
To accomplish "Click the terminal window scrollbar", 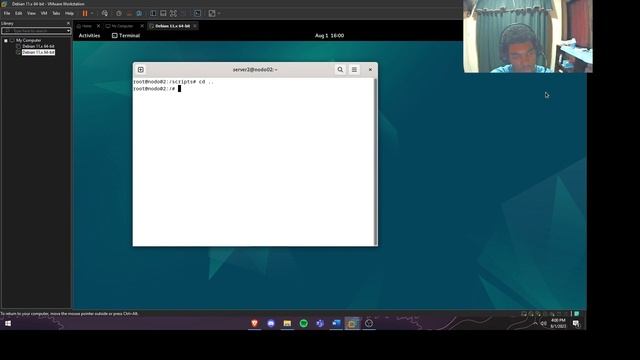I will pos(375,162).
